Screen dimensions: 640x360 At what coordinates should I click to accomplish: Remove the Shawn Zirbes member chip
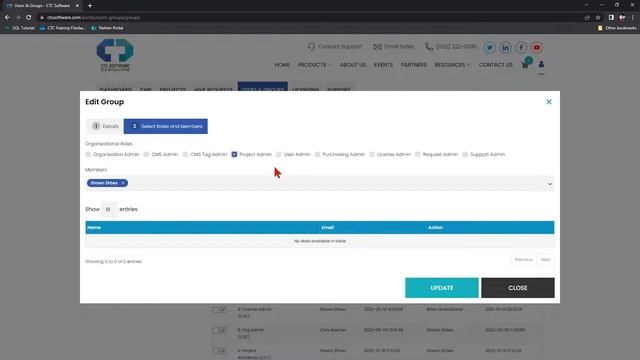(123, 183)
